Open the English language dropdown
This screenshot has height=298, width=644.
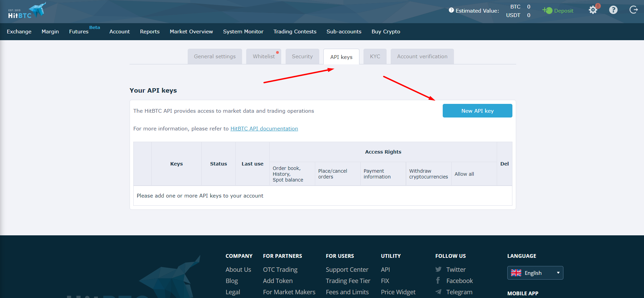535,273
